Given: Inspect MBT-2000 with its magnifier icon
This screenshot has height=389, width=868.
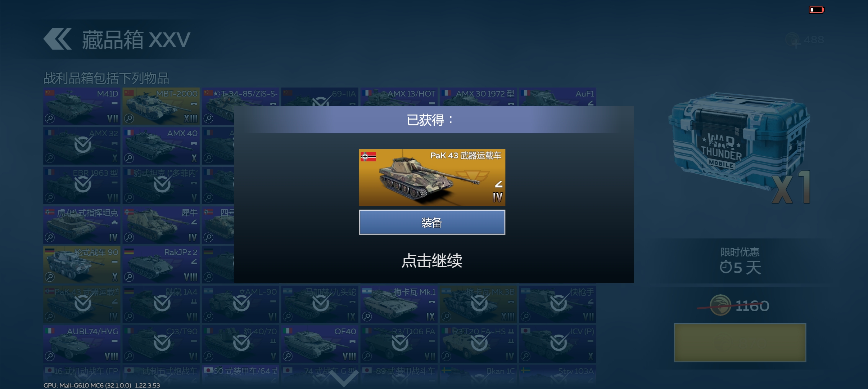Looking at the screenshot, I should (129, 119).
